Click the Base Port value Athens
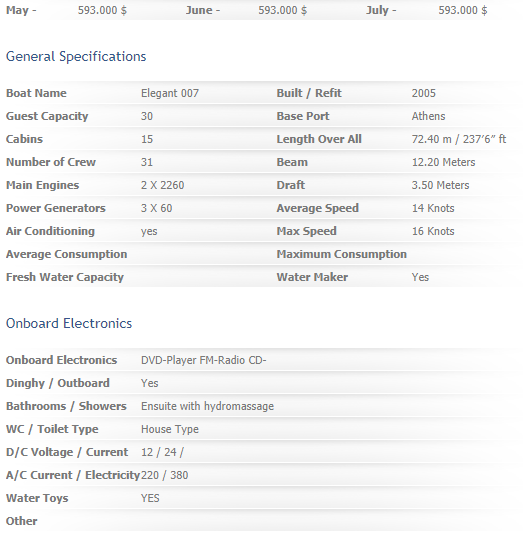Image resolution: width=523 pixels, height=539 pixels. click(428, 116)
